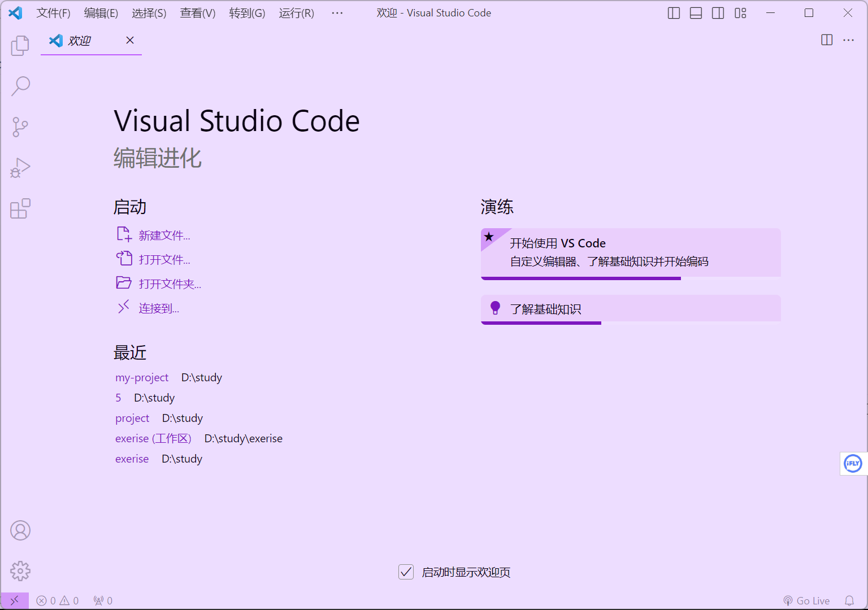This screenshot has width=868, height=610.
Task: Click 新建文件... link
Action: pos(153,234)
